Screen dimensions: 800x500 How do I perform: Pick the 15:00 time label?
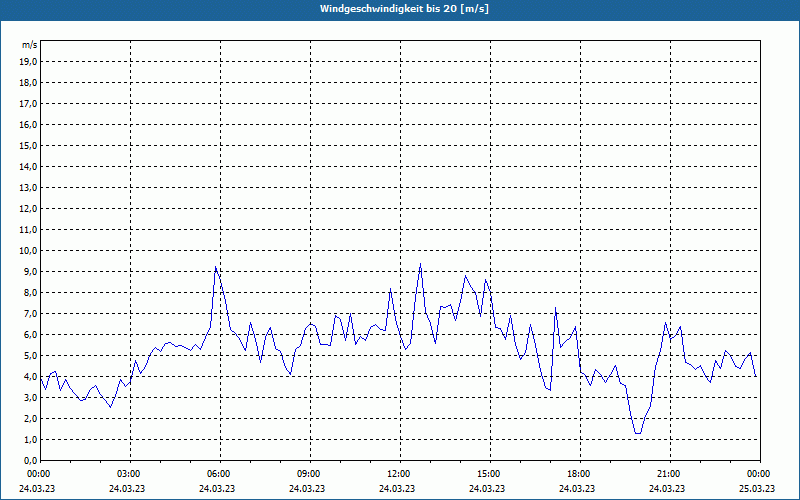[490, 474]
